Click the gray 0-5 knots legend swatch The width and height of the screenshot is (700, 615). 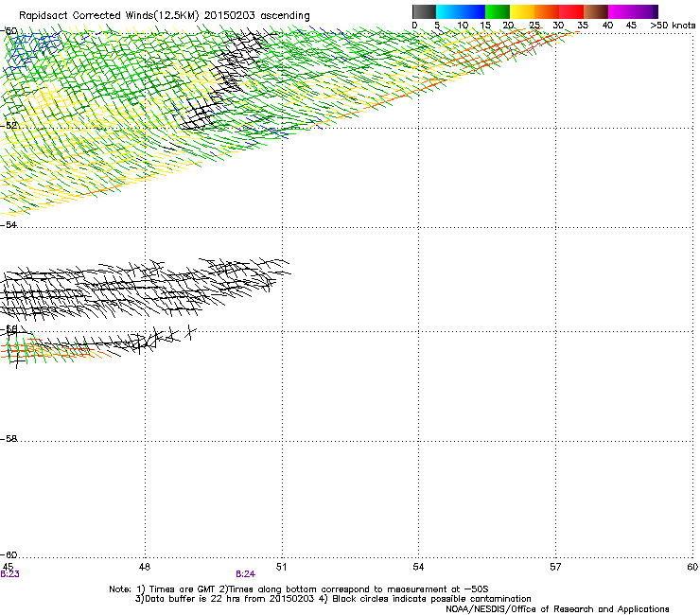point(424,11)
